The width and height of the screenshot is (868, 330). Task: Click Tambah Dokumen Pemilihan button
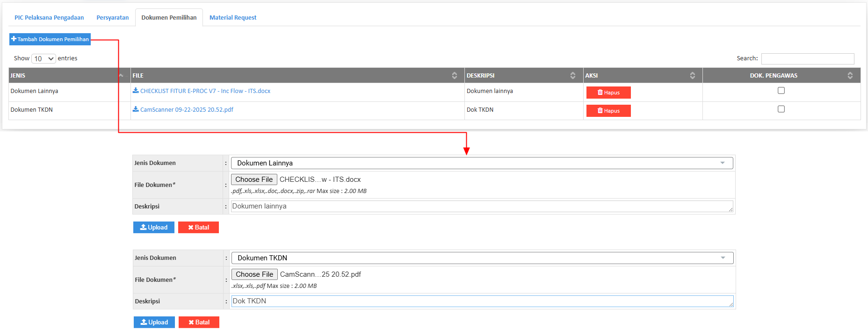coord(50,39)
